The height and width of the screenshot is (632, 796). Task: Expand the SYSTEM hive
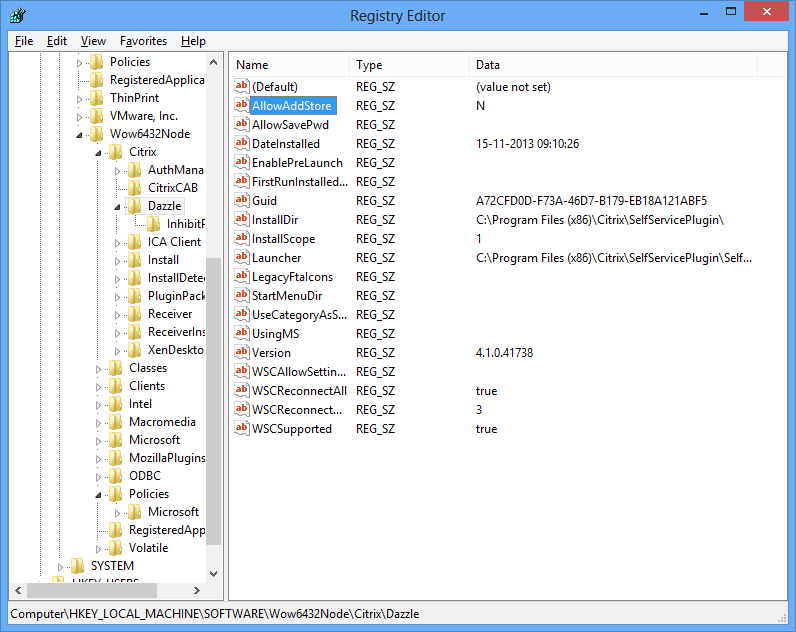pyautogui.click(x=60, y=567)
